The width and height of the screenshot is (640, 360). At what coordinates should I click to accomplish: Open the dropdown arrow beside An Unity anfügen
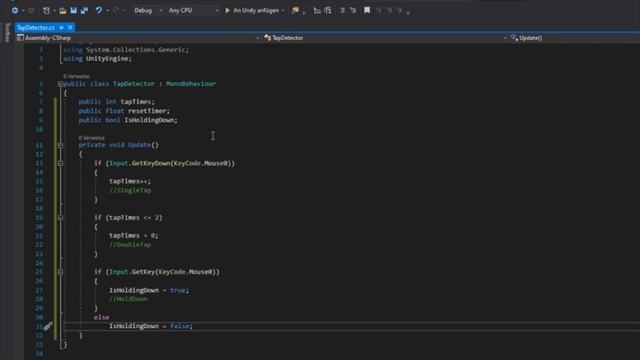(283, 10)
